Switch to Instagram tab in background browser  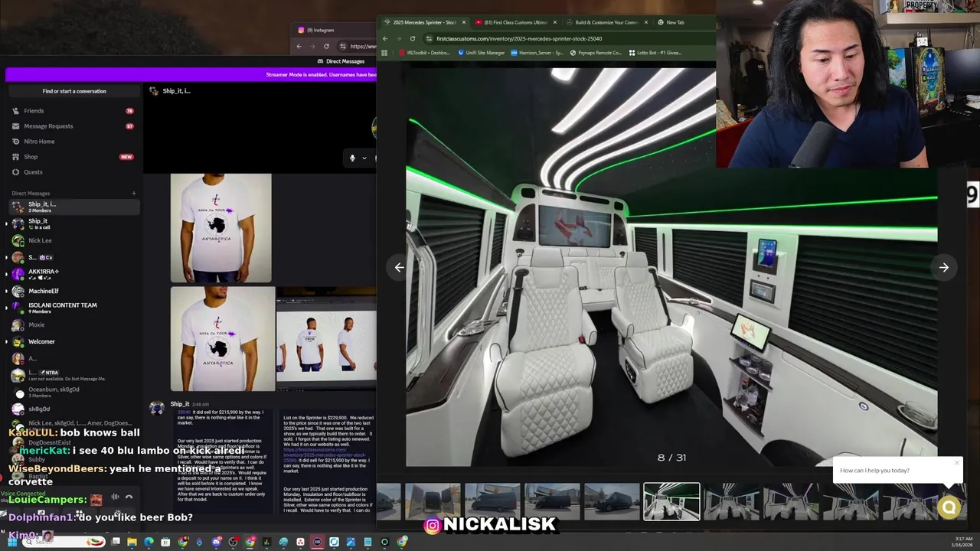click(x=320, y=30)
